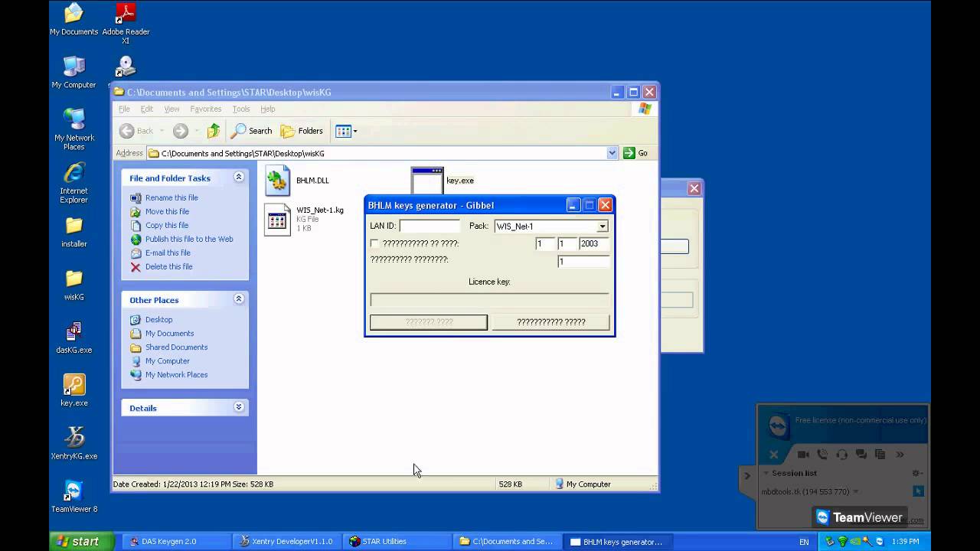Click the Go button beside address bar
Image resolution: width=980 pixels, height=551 pixels.
pos(636,153)
